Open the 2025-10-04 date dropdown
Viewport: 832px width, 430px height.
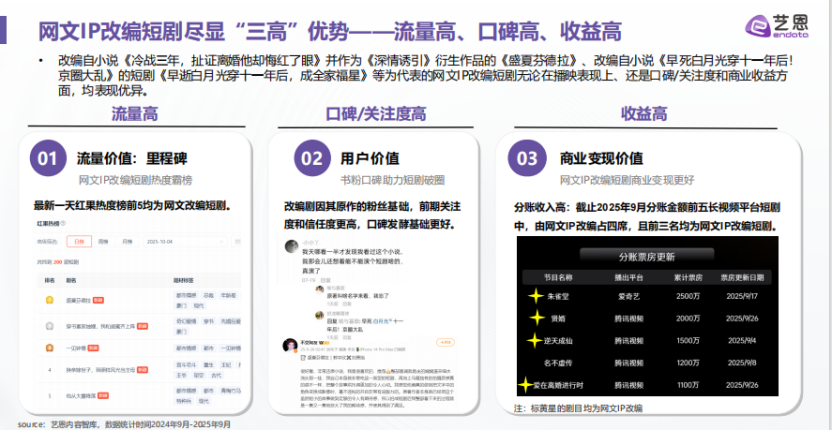[x=185, y=242]
